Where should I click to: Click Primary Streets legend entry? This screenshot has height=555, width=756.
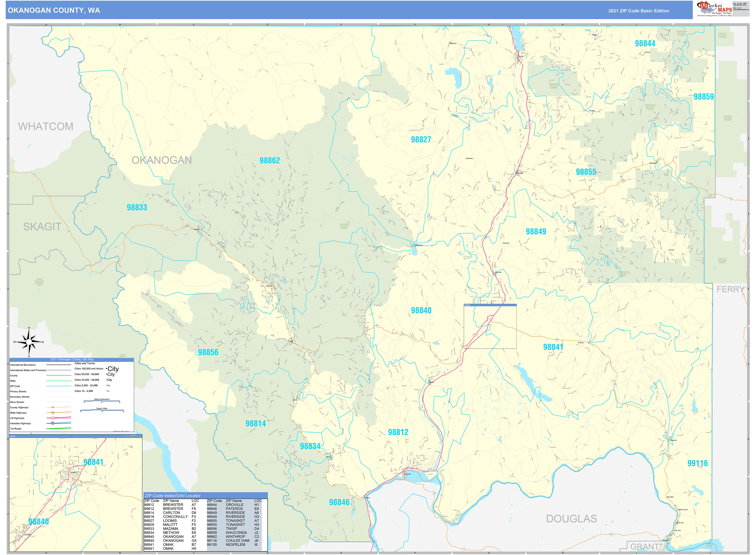(x=18, y=391)
